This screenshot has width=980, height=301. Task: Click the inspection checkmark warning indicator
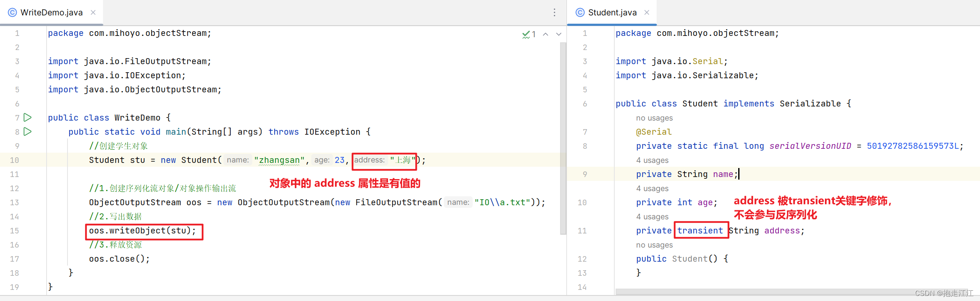point(529,34)
